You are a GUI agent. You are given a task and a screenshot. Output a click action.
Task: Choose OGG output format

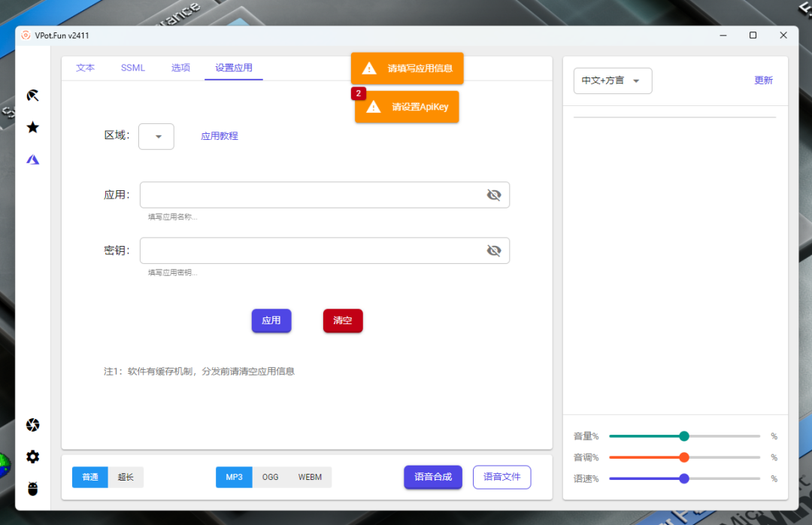click(x=271, y=478)
